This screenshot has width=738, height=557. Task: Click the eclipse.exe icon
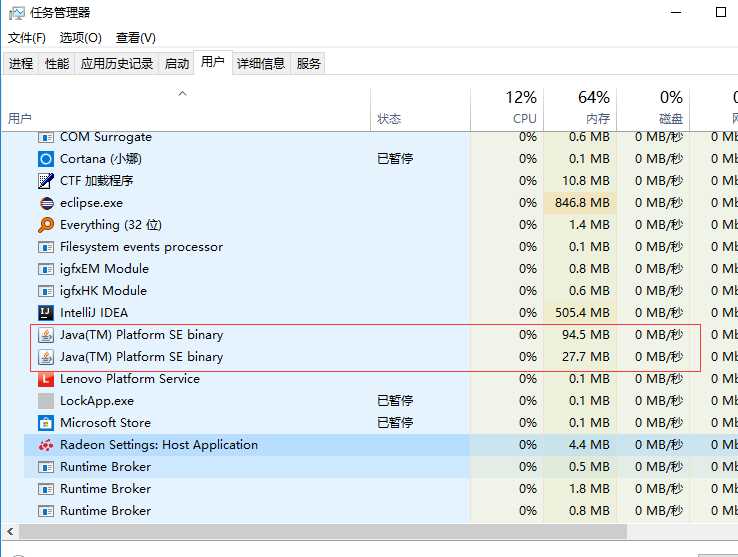point(47,203)
